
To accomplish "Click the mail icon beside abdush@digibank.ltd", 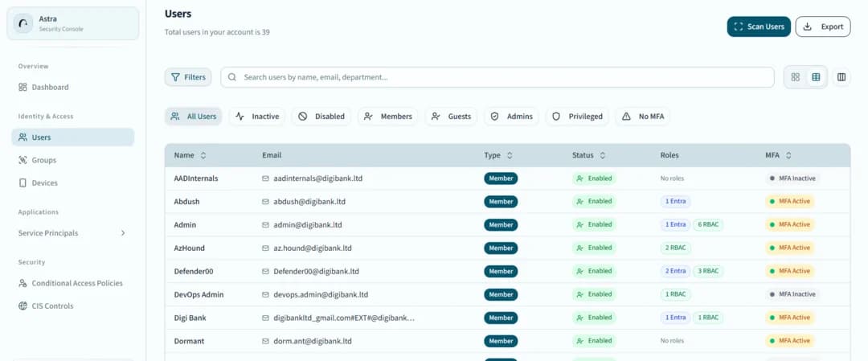I will (x=266, y=202).
